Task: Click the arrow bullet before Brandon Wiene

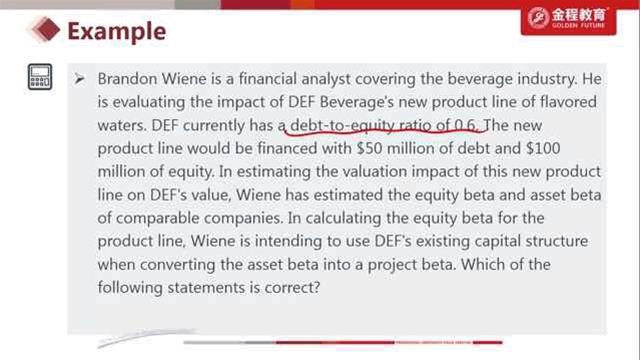Action: coord(79,78)
